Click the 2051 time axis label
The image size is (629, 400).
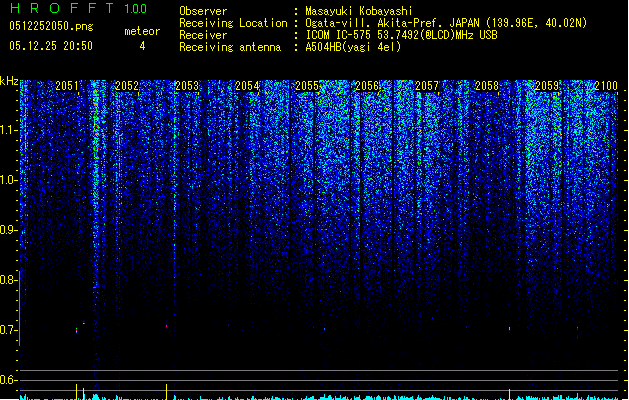(x=67, y=86)
